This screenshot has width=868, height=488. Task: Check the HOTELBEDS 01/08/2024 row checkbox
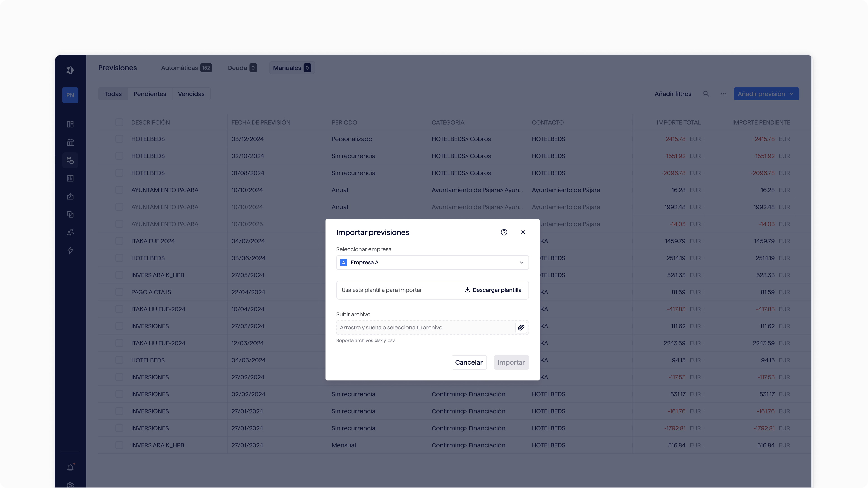pos(119,173)
